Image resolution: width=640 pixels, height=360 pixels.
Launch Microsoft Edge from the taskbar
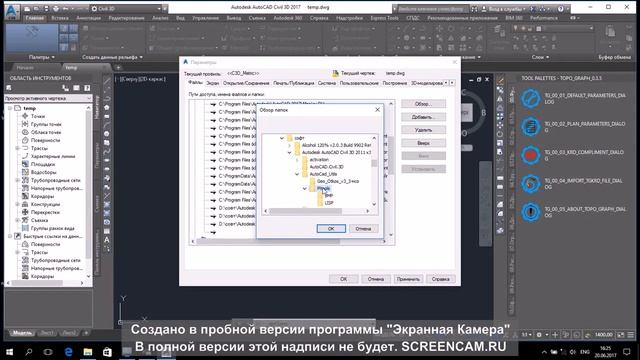coord(68,352)
